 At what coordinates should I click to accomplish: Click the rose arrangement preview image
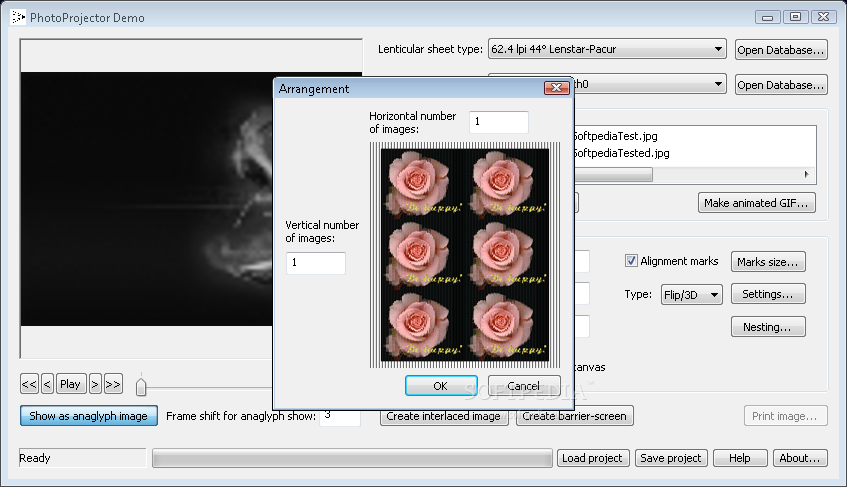[x=465, y=255]
